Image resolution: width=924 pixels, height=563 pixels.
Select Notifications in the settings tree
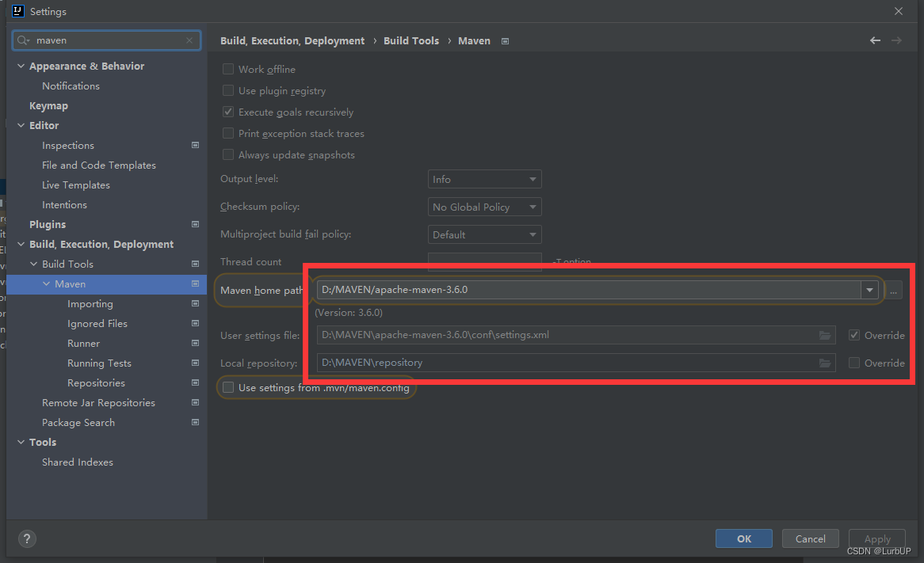pos(71,86)
